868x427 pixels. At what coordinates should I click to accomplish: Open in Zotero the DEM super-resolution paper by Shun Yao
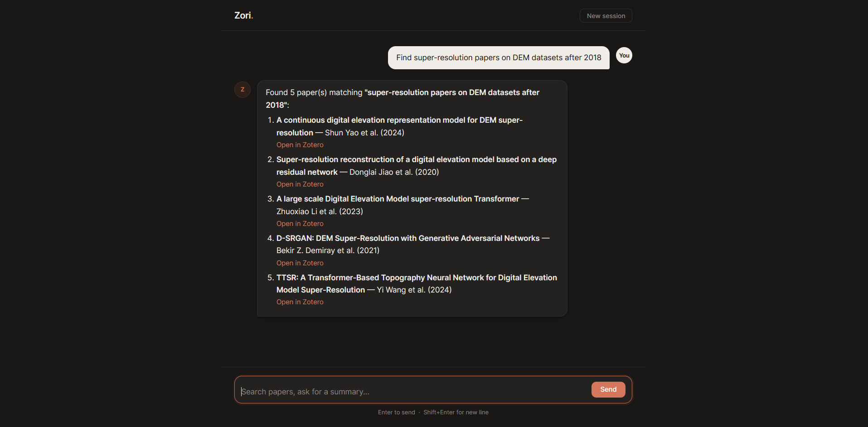point(300,144)
